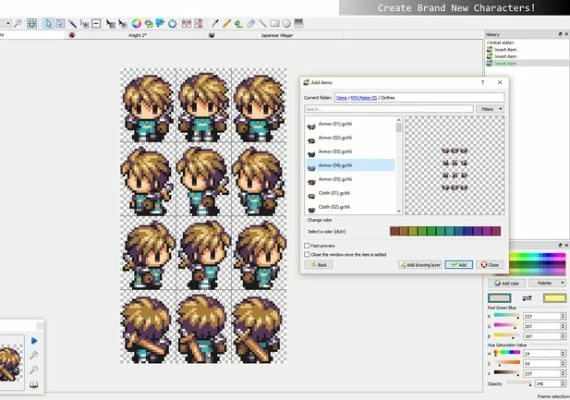This screenshot has width=570, height=400.
Task: Select the rectangular selection tool next to pointer
Action: pos(60,24)
